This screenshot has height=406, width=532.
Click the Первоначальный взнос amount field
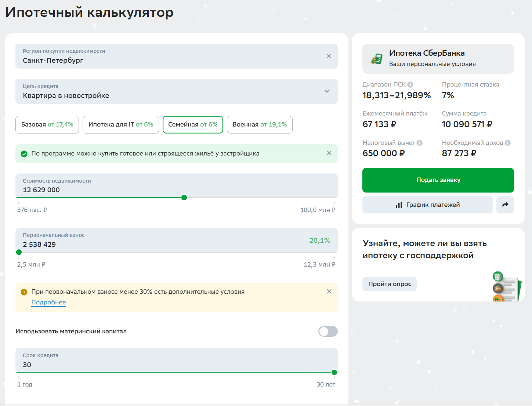[147, 244]
